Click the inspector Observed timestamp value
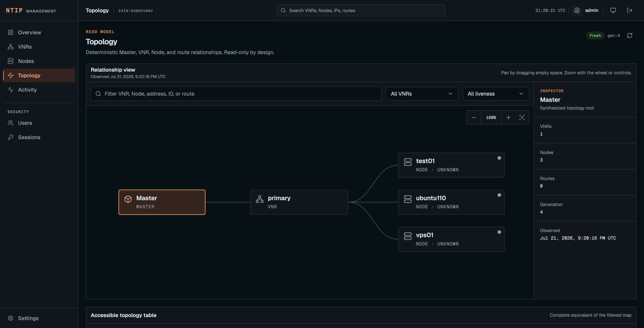This screenshot has width=644, height=328. 578,238
